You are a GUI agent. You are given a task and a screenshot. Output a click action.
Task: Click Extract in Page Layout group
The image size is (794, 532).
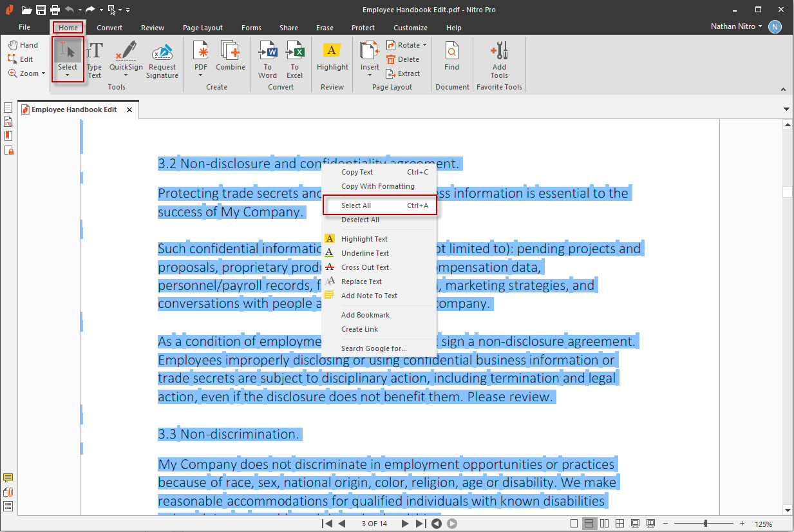pyautogui.click(x=403, y=73)
